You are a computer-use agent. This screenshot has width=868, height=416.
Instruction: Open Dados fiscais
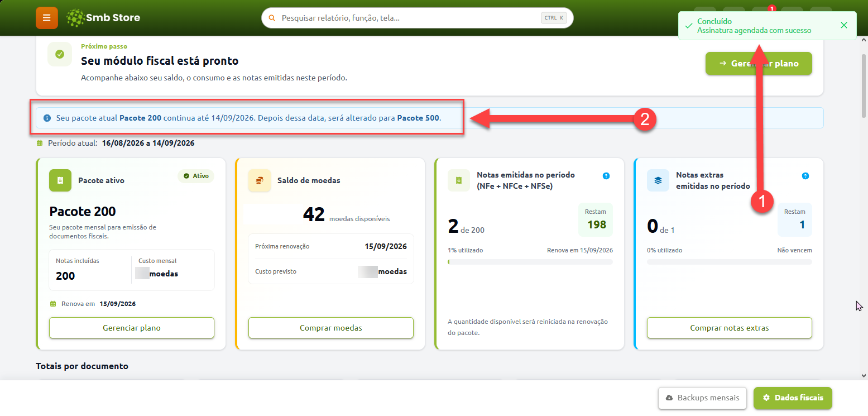pos(793,398)
